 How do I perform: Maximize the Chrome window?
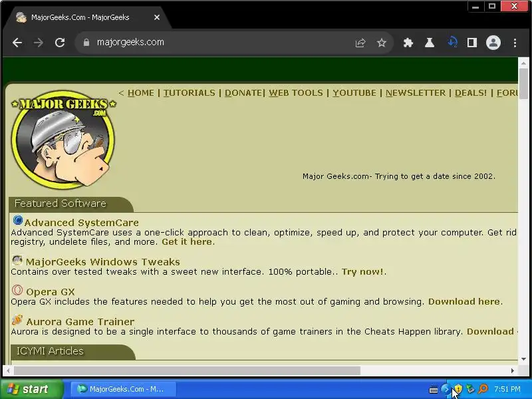pyautogui.click(x=492, y=6)
